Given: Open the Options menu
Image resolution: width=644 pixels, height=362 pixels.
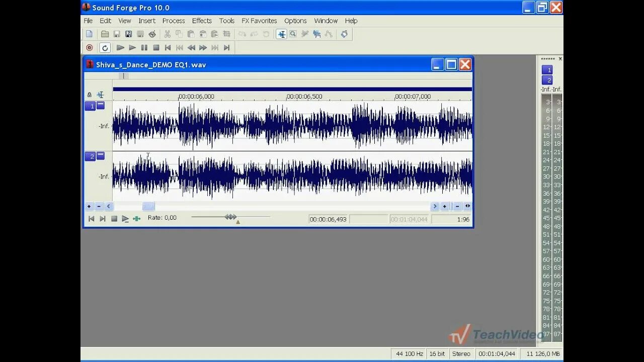Looking at the screenshot, I should point(295,21).
